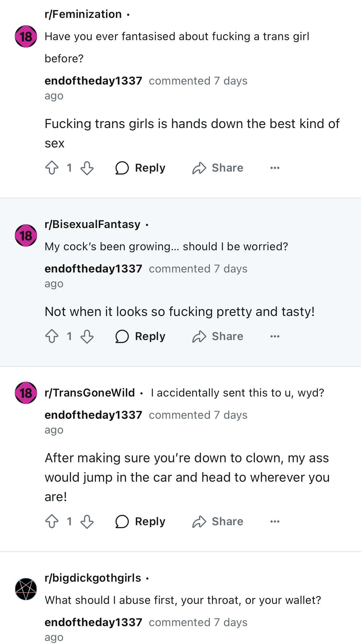Downvote the r/Feminization comment
The height and width of the screenshot is (644, 361).
87,168
